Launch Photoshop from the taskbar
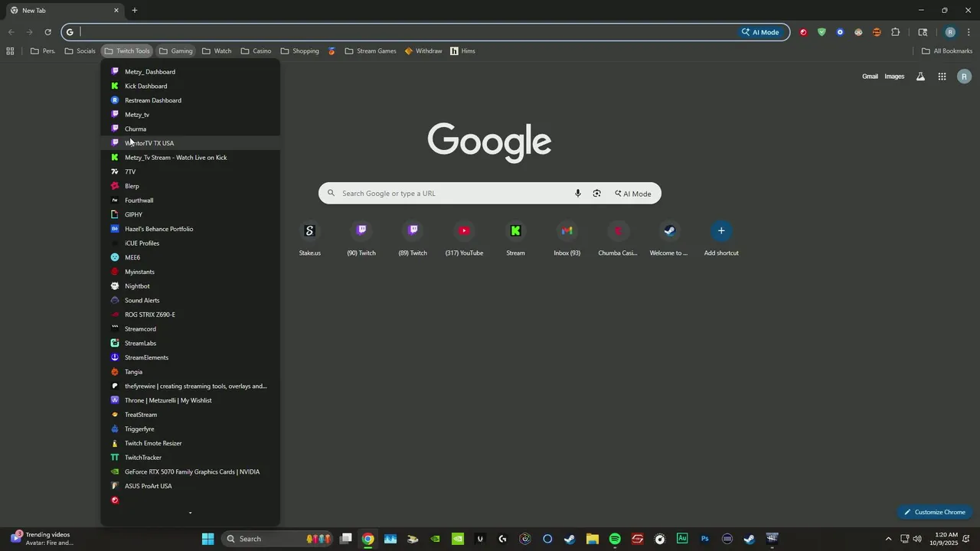Image resolution: width=980 pixels, height=551 pixels. [704, 539]
